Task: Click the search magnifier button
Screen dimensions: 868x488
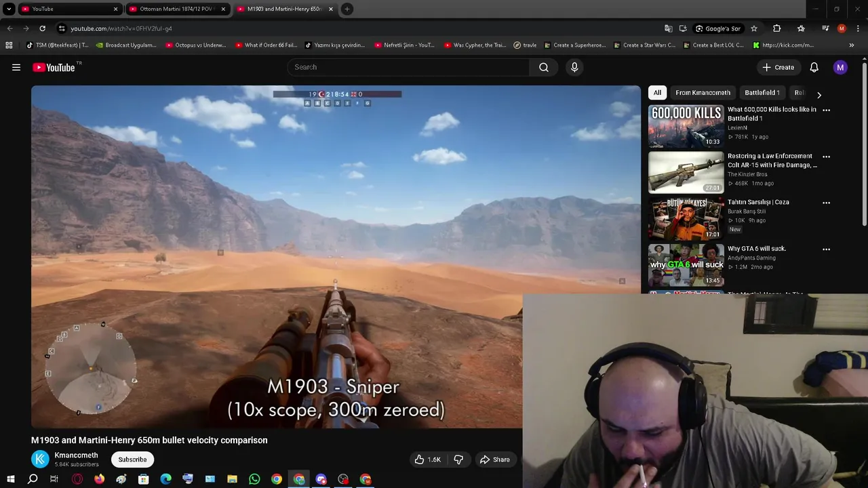Action: point(544,67)
